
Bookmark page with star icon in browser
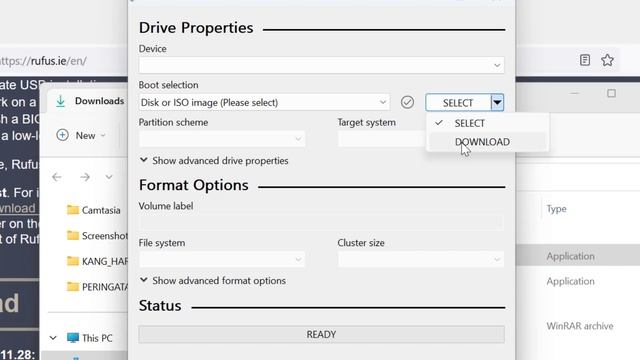607,60
